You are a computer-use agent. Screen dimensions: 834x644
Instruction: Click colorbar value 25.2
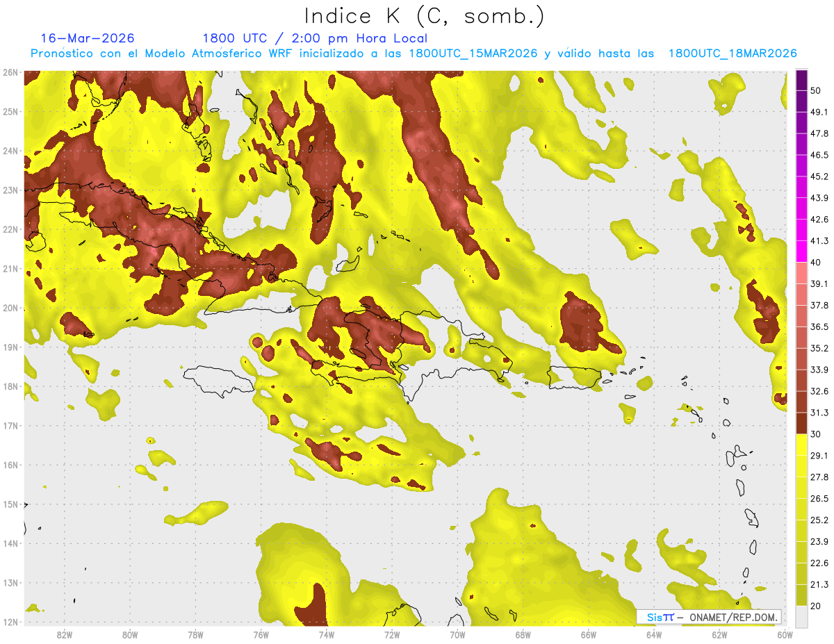(819, 520)
